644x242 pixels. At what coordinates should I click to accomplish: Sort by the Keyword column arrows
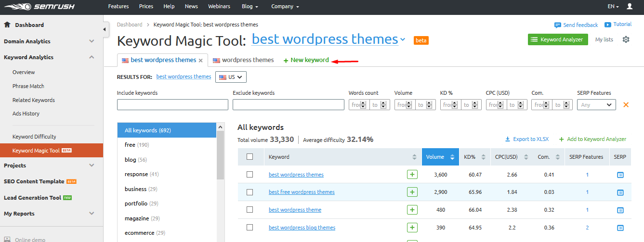[414, 157]
